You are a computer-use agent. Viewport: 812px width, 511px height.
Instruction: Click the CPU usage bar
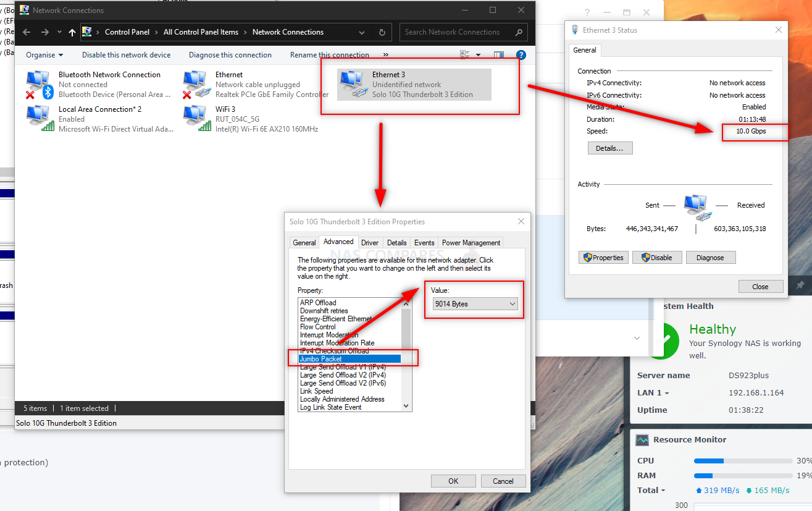click(x=743, y=461)
